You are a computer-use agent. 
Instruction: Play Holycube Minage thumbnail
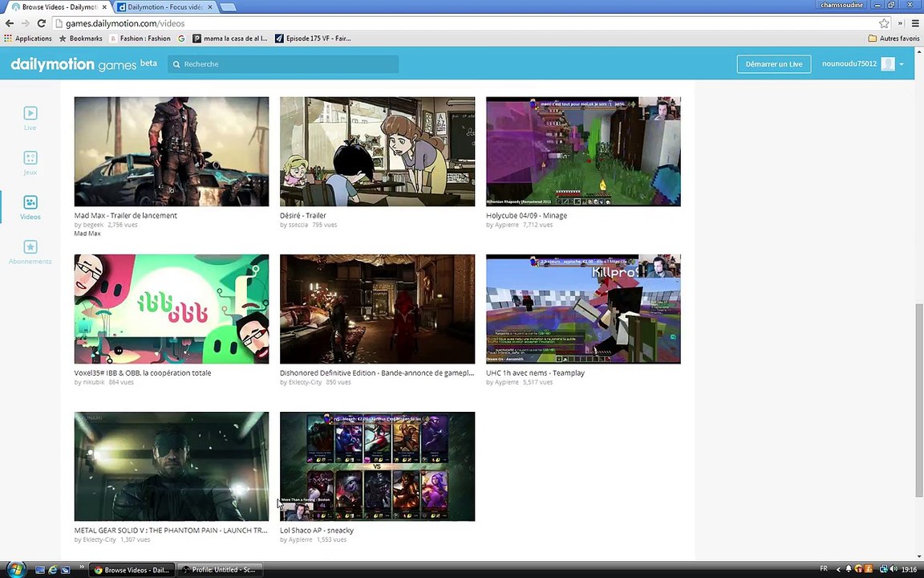(x=583, y=152)
